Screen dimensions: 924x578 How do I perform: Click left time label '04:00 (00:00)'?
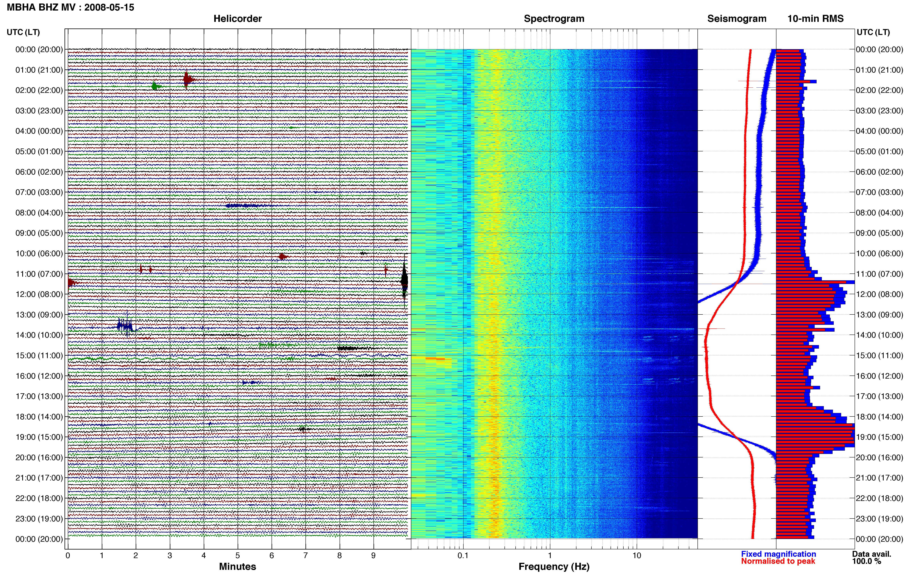(39, 131)
